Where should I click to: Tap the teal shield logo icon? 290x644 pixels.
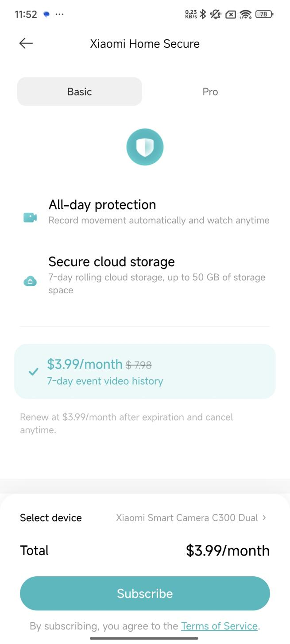145,147
